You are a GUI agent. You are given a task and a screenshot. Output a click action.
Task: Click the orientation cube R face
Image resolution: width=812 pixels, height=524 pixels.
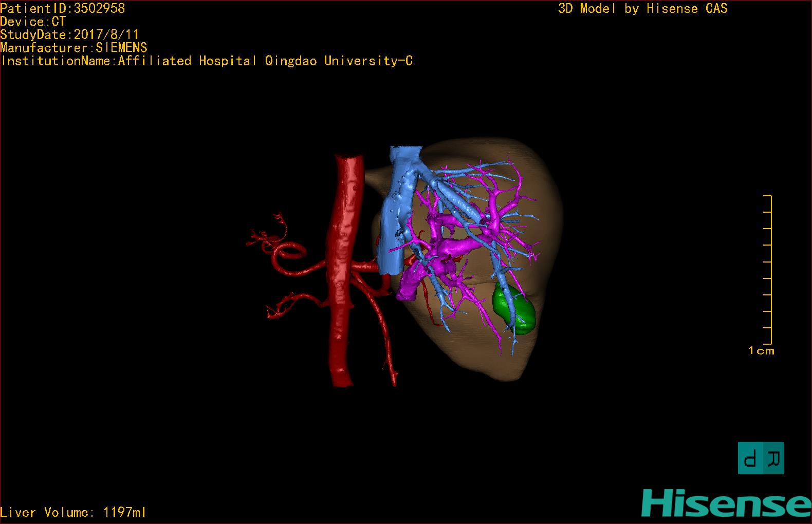(773, 458)
